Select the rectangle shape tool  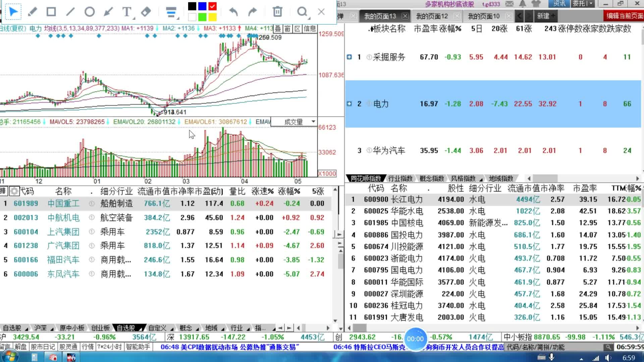pos(51,12)
